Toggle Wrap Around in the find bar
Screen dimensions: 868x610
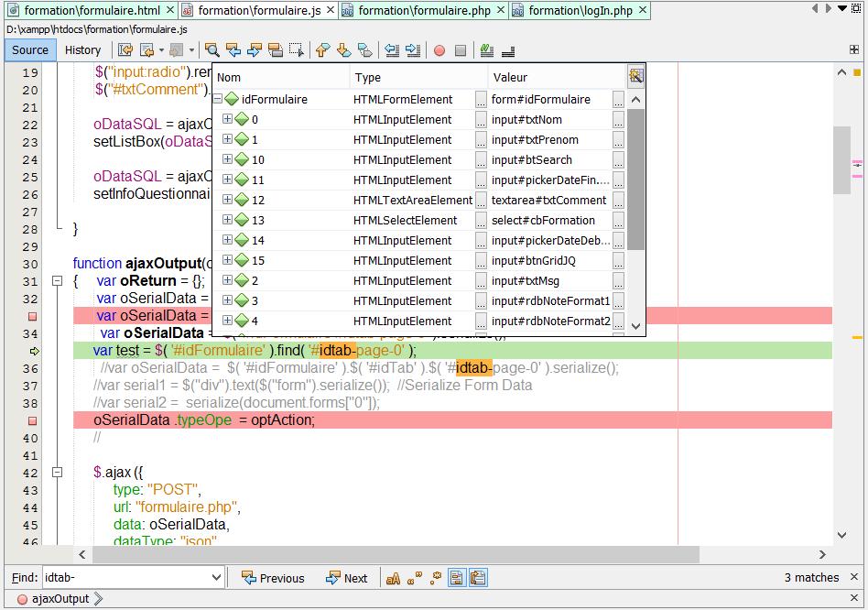coord(478,579)
